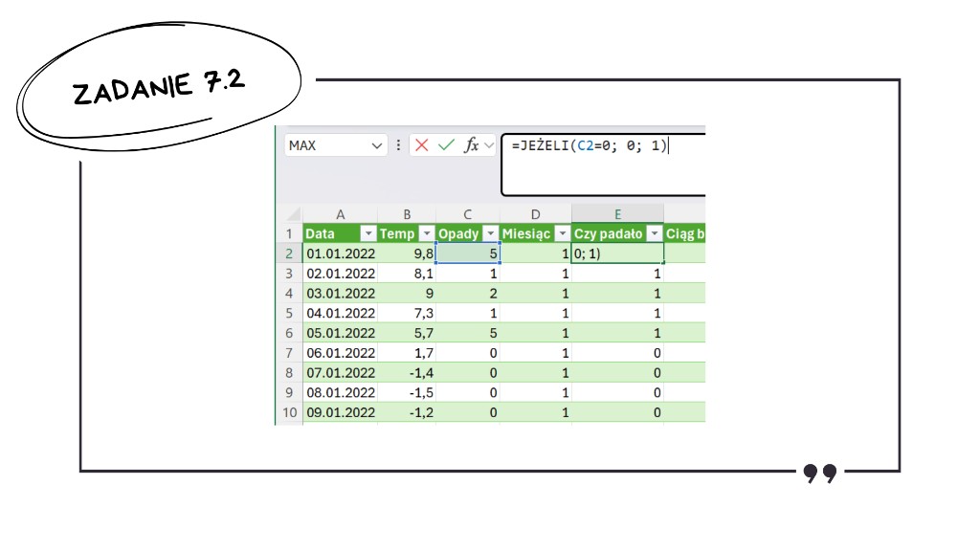Select date cell 08.01.2022

(340, 393)
